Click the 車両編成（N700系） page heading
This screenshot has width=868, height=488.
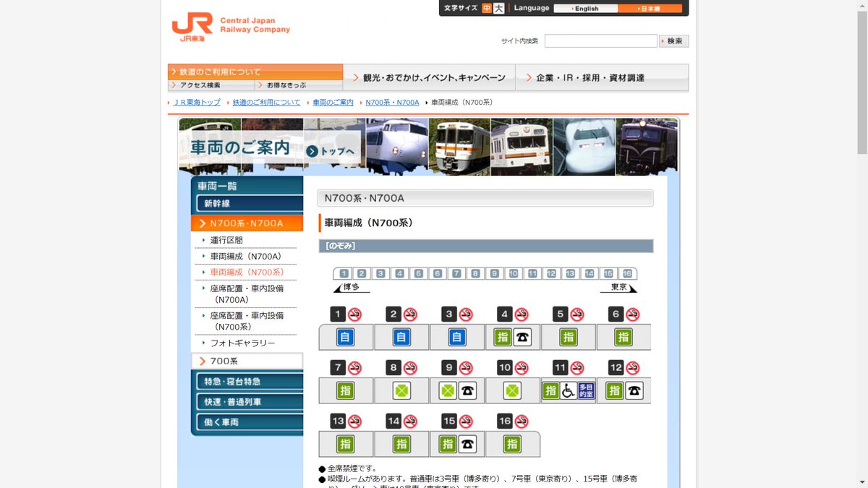(369, 223)
